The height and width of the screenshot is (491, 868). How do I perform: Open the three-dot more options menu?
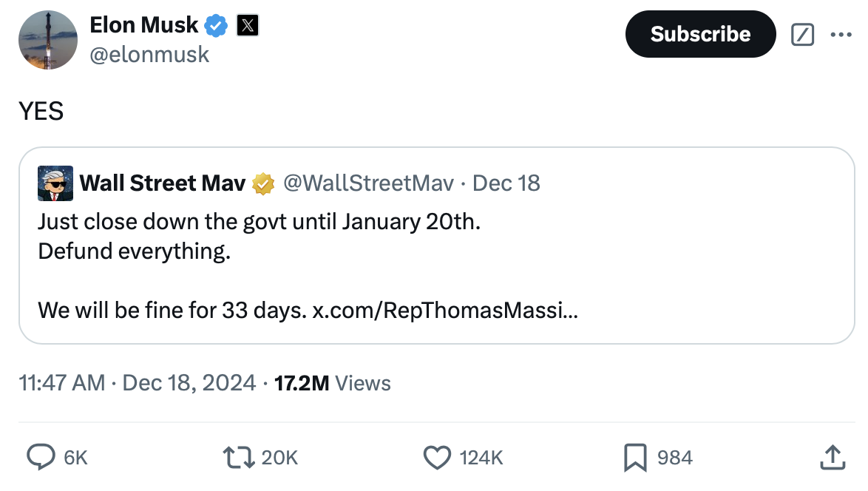(x=841, y=34)
